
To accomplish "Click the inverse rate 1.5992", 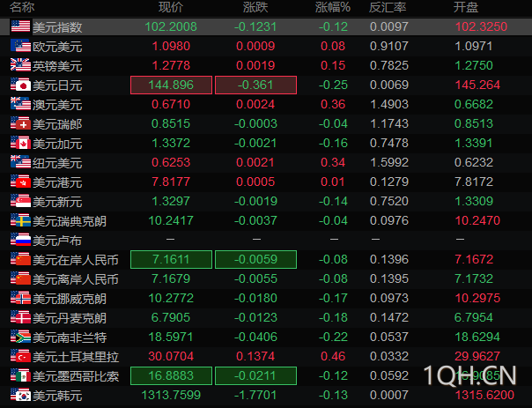I will pyautogui.click(x=389, y=162).
